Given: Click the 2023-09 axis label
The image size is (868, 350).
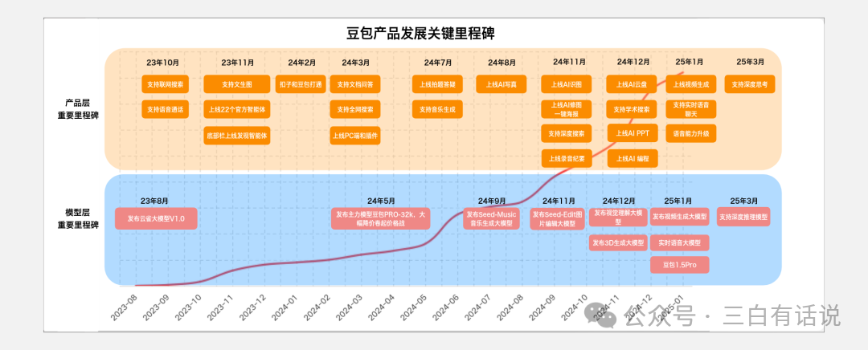Looking at the screenshot, I should 157,307.
